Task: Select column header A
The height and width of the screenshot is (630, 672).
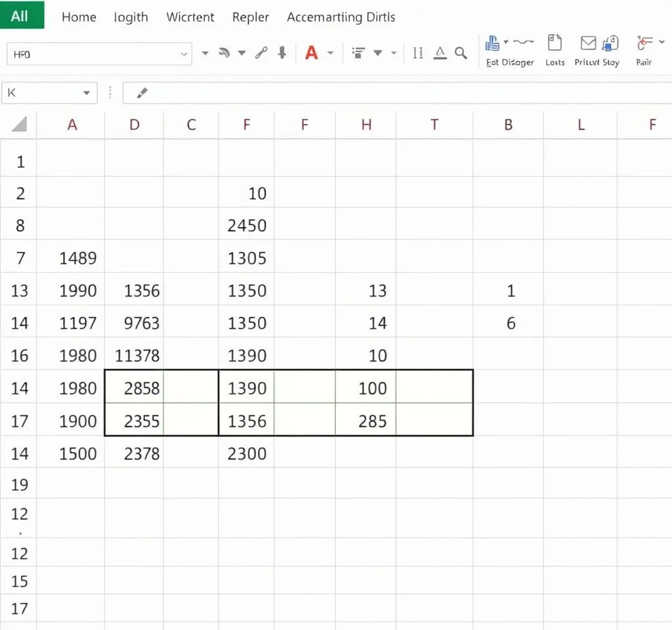Action: 72,125
